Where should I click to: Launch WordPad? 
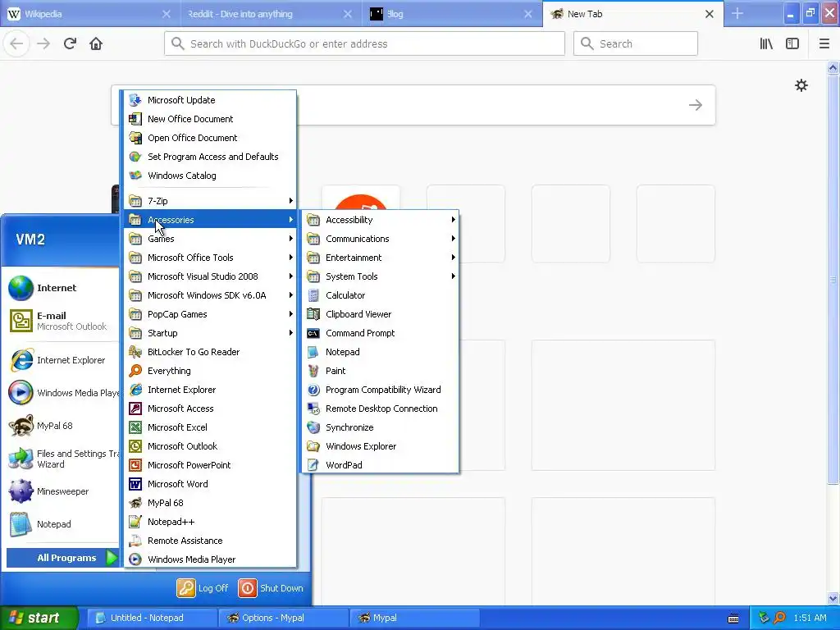coord(380,465)
